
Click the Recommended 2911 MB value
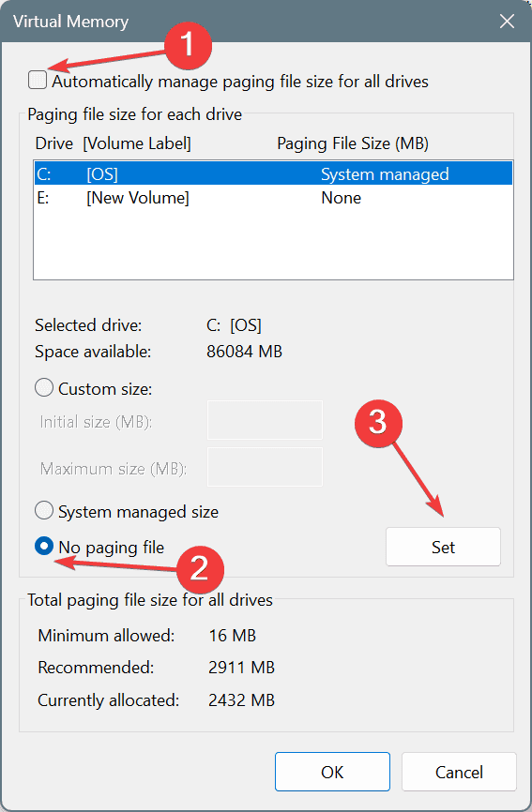point(241,667)
